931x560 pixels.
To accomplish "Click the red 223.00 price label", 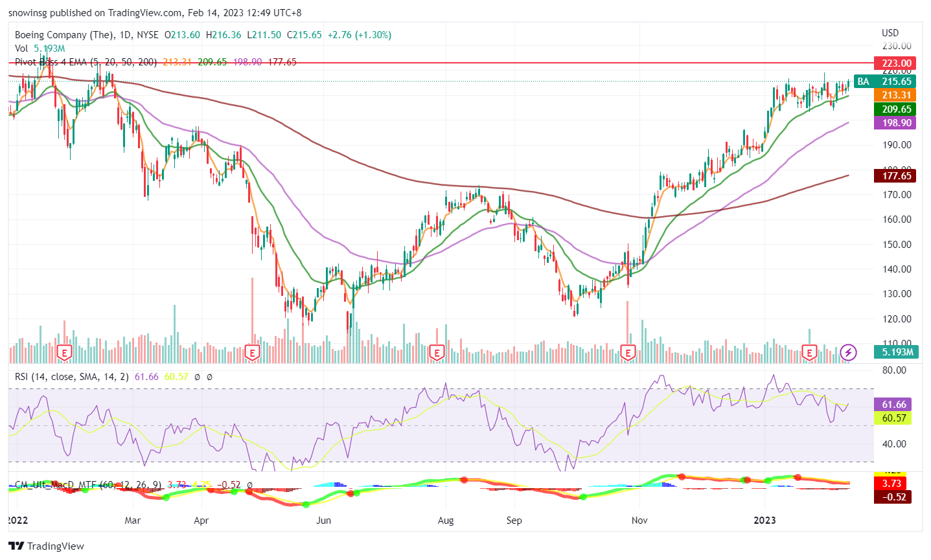I will 897,63.
